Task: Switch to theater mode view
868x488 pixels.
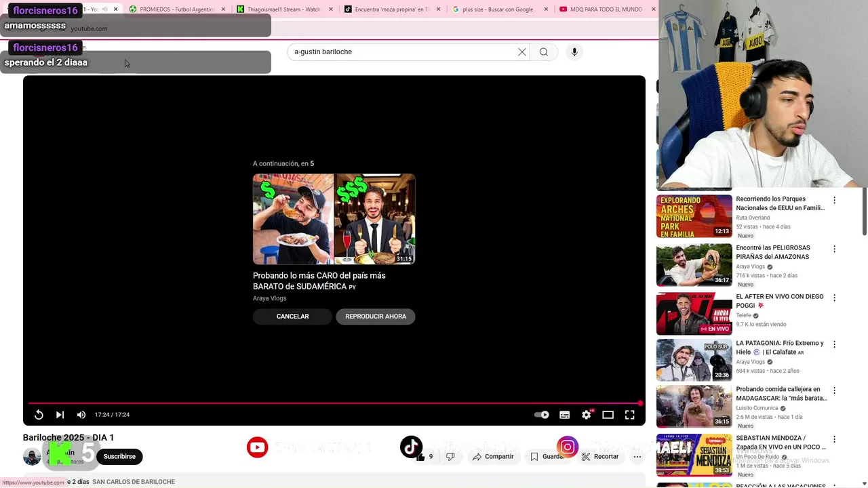Action: [x=608, y=415]
